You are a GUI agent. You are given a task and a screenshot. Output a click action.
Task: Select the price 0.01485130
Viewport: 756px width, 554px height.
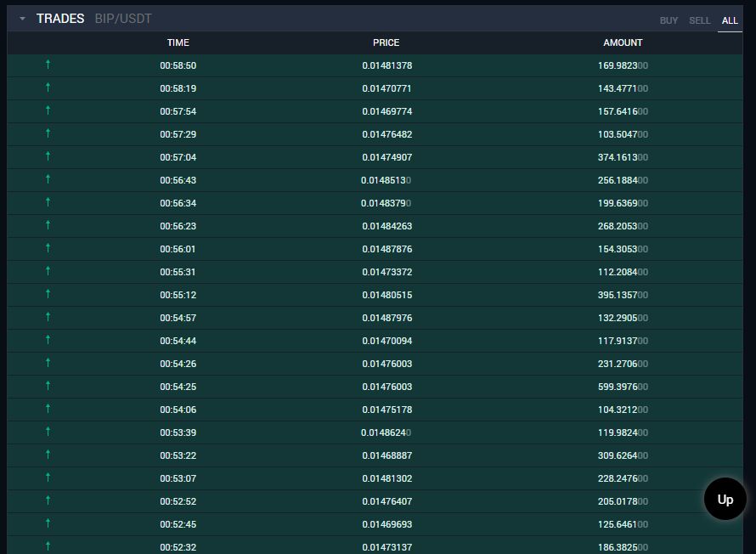pos(386,180)
